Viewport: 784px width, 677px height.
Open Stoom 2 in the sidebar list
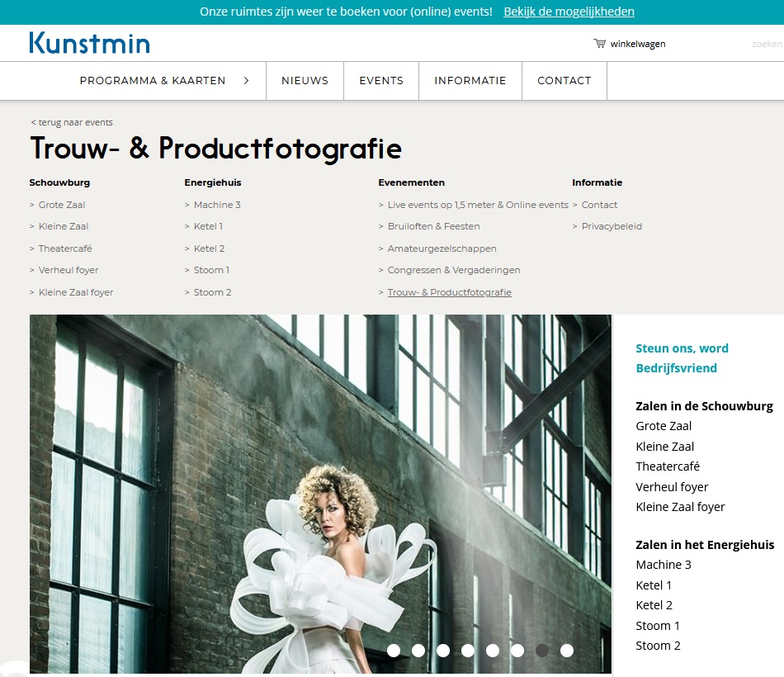point(658,646)
